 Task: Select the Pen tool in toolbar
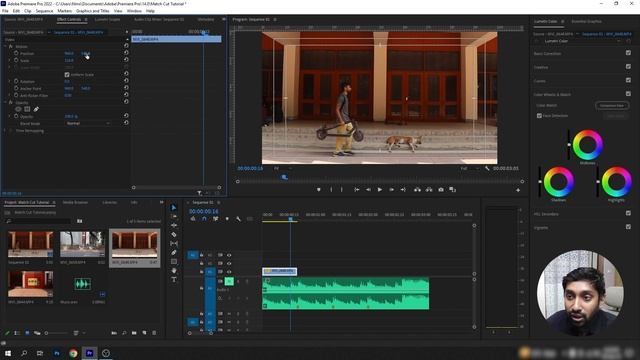pyautogui.click(x=174, y=252)
